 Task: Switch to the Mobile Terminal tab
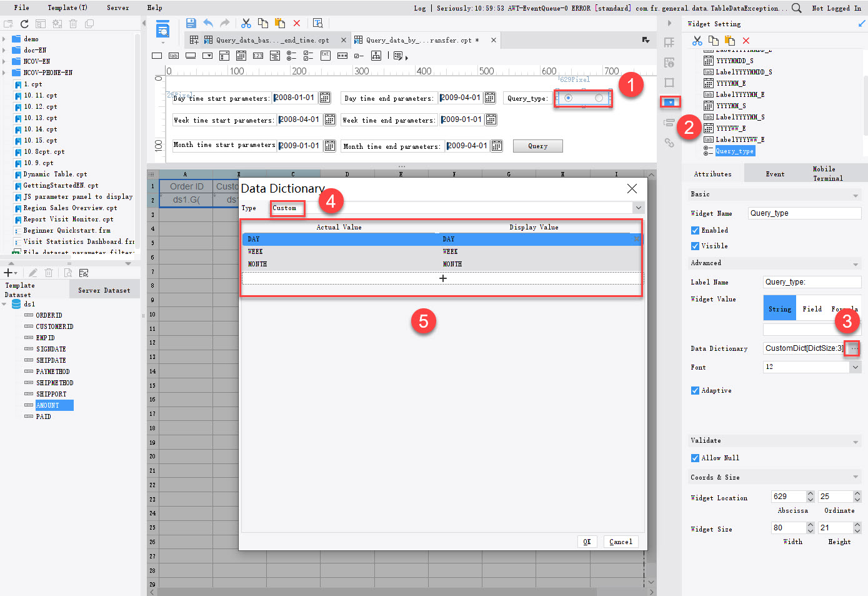tap(827, 174)
